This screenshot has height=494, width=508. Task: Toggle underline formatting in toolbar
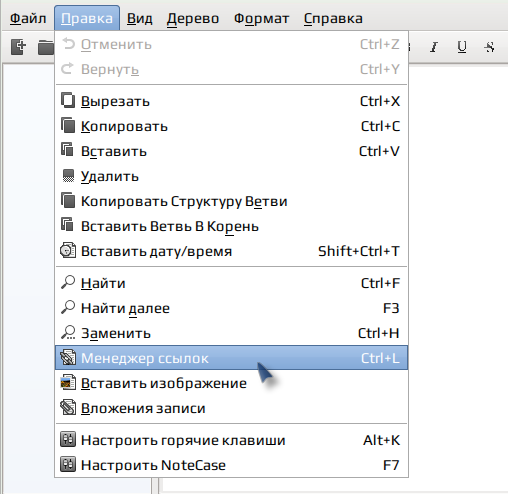click(462, 47)
